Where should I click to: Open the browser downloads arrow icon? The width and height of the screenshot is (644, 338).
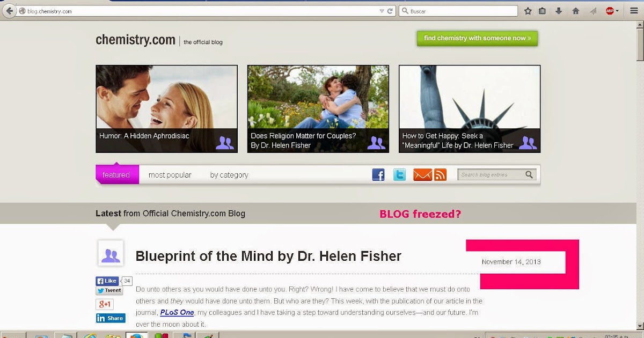(559, 11)
